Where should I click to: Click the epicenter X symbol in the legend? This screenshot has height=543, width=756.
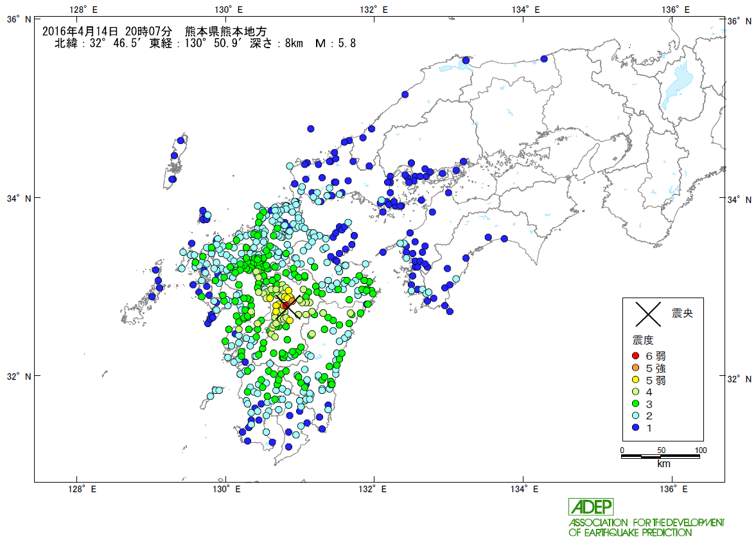click(648, 314)
